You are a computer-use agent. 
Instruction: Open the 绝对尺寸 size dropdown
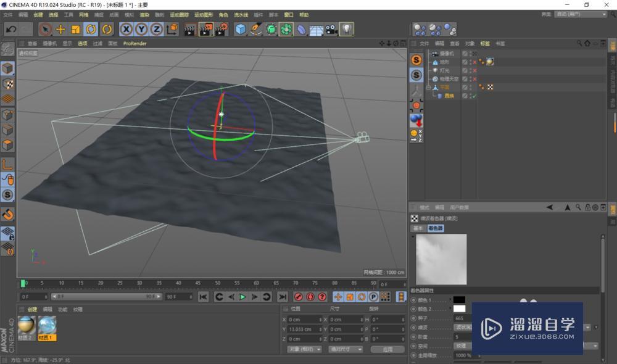tap(346, 349)
